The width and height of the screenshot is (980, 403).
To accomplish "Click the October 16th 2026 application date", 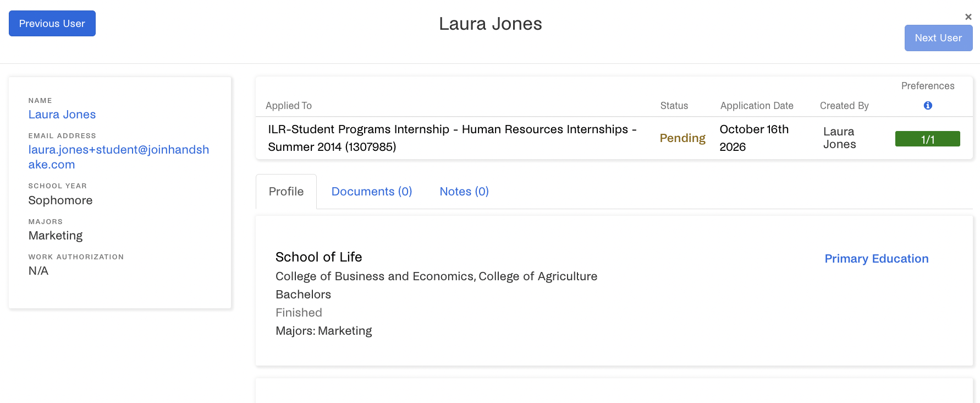I will tap(754, 138).
